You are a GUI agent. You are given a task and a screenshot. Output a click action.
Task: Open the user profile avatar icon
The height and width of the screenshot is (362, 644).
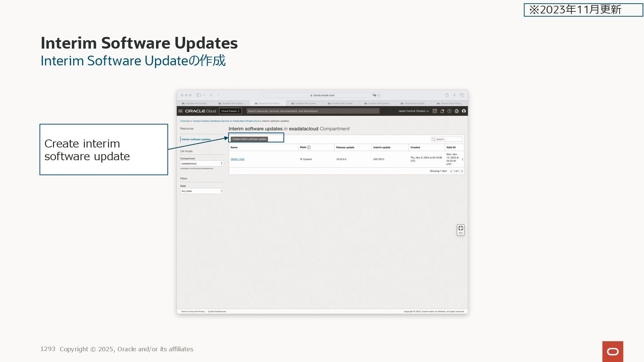(x=464, y=111)
